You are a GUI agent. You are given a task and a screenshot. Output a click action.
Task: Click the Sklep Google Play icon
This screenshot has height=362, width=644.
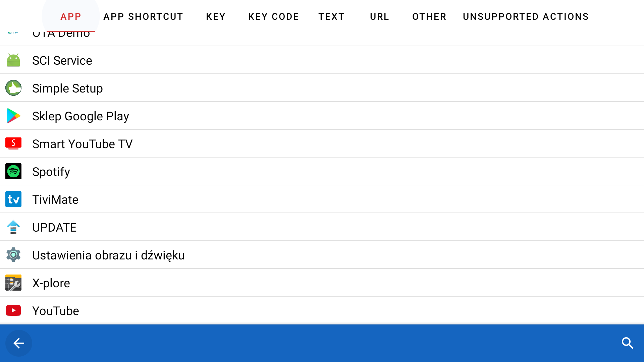(13, 116)
